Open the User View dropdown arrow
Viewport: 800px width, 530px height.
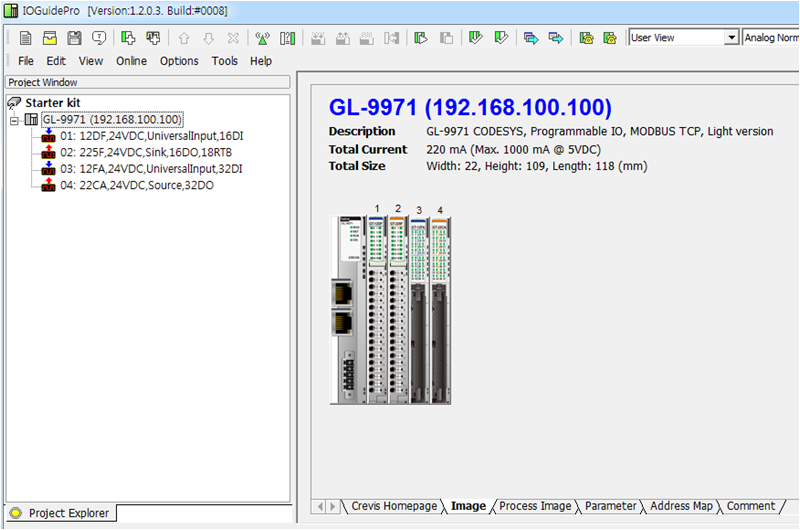tap(732, 38)
